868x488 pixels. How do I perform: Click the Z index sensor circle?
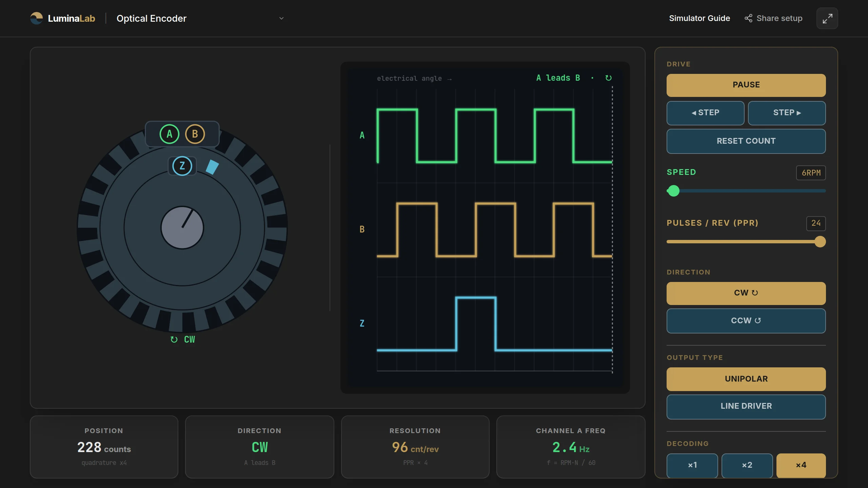pos(182,166)
